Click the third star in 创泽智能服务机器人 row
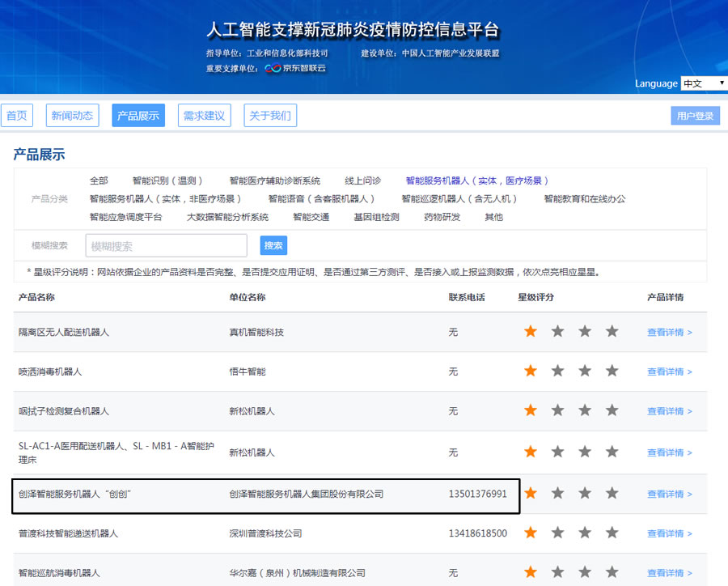 click(x=585, y=493)
